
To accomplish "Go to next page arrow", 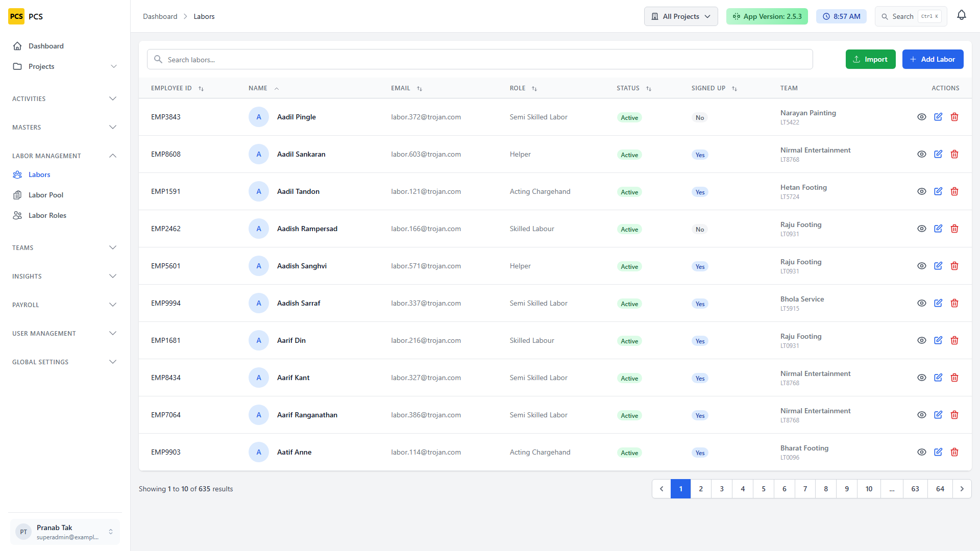I will pyautogui.click(x=962, y=489).
